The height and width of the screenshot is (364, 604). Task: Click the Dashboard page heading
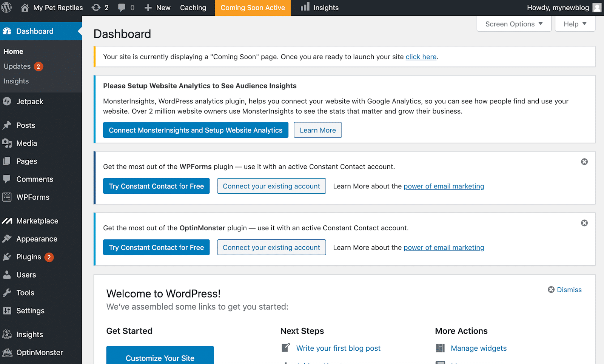coord(122,34)
